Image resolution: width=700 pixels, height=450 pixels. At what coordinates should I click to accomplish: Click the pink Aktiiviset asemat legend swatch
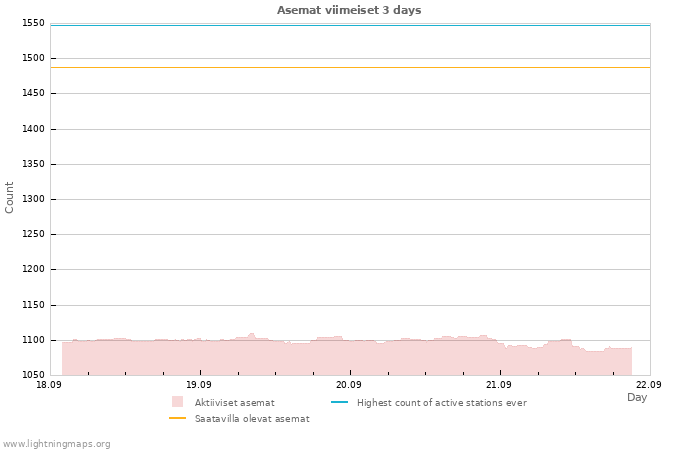coord(177,402)
